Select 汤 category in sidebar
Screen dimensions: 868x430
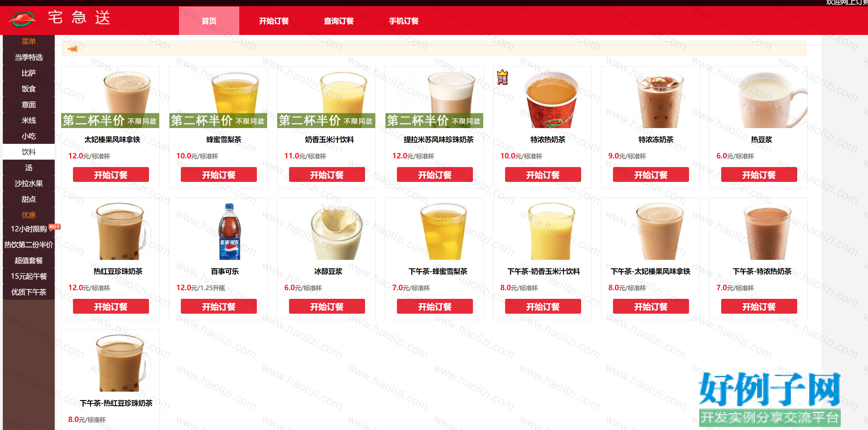(29, 168)
